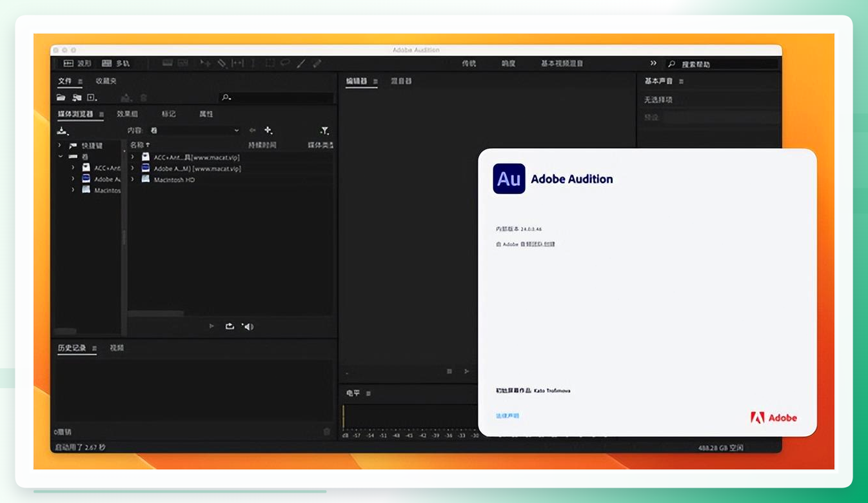Open the Editor (编辑器) tab
Screen dimensions: 868x503
[357, 81]
